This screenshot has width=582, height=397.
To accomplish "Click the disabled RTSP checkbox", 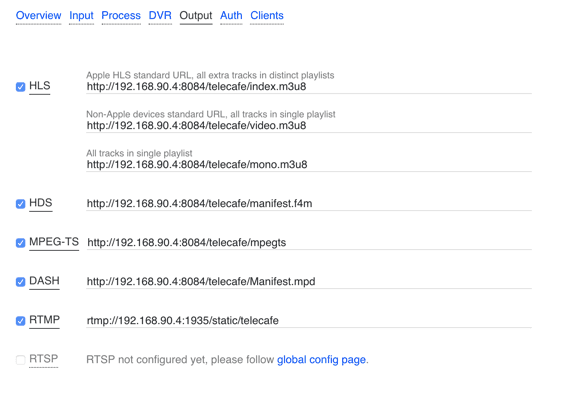I will pos(20,360).
